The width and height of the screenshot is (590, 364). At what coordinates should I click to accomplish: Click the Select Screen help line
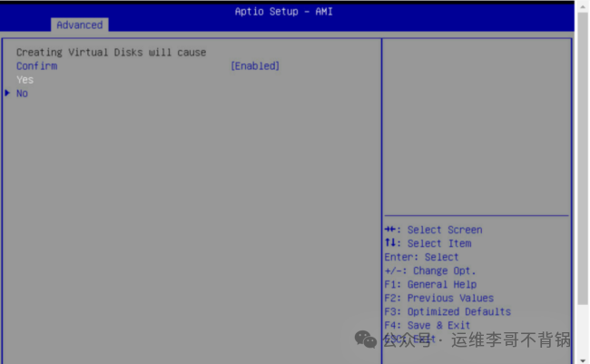[434, 230]
